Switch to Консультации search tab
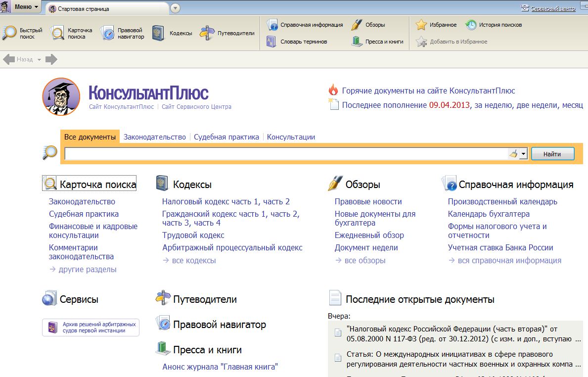Screen dimensions: 588x377 pos(291,137)
